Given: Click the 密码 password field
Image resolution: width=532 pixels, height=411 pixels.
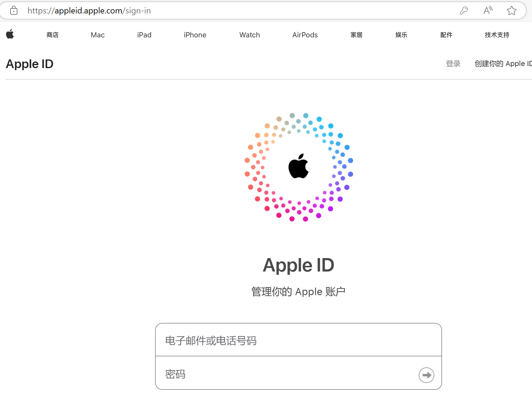Looking at the screenshot, I should [x=287, y=374].
